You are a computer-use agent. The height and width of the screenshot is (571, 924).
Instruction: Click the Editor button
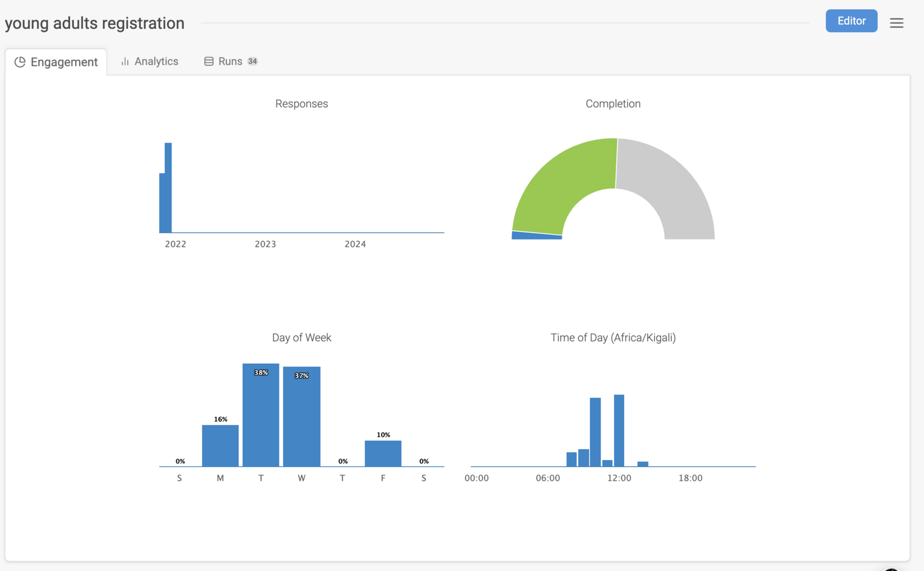pos(851,21)
